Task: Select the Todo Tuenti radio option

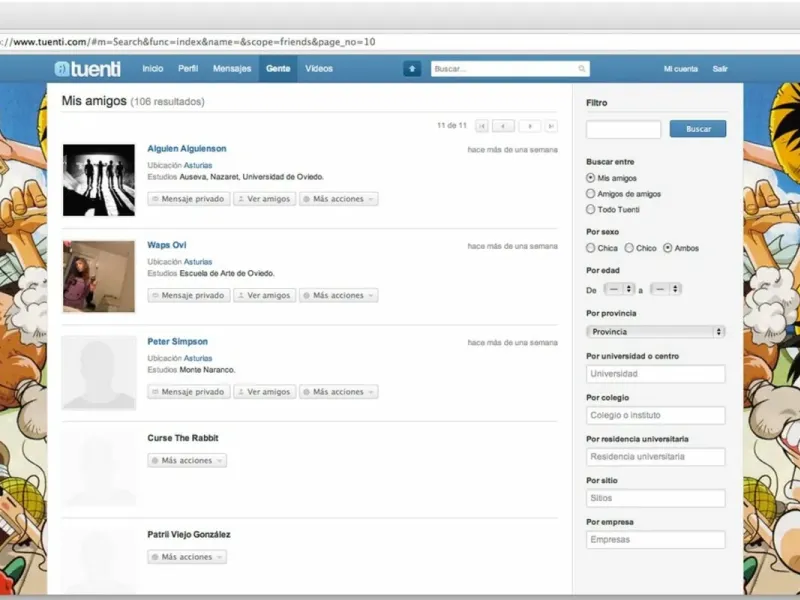Action: 590,210
